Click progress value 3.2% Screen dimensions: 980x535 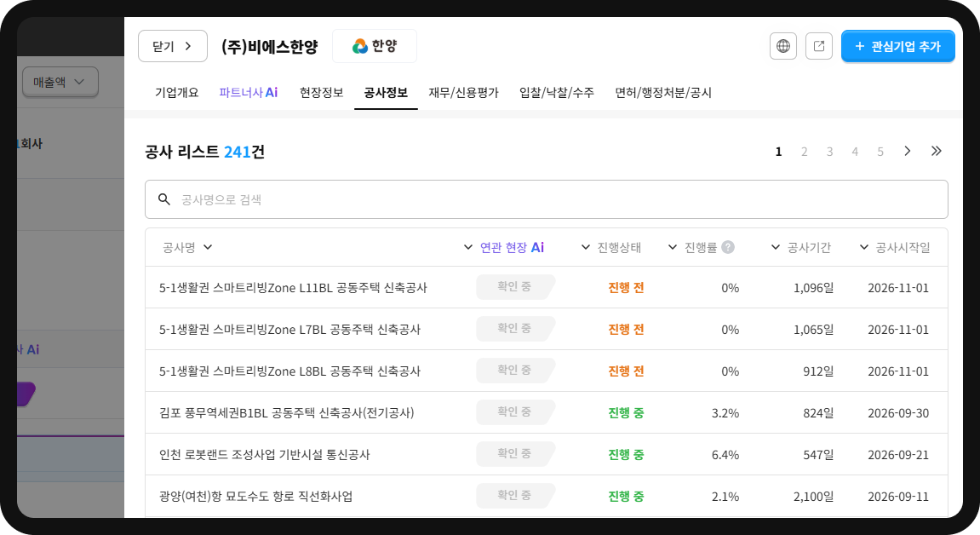[x=725, y=413]
